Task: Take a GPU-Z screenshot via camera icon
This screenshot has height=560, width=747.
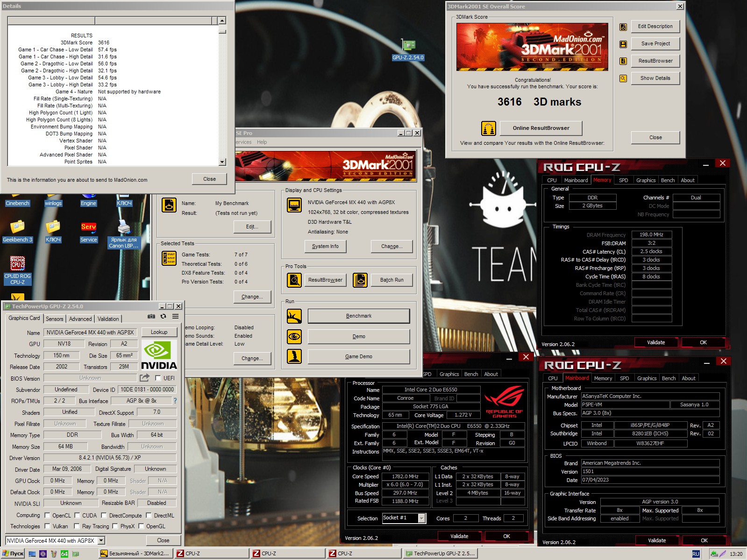Action: [151, 317]
